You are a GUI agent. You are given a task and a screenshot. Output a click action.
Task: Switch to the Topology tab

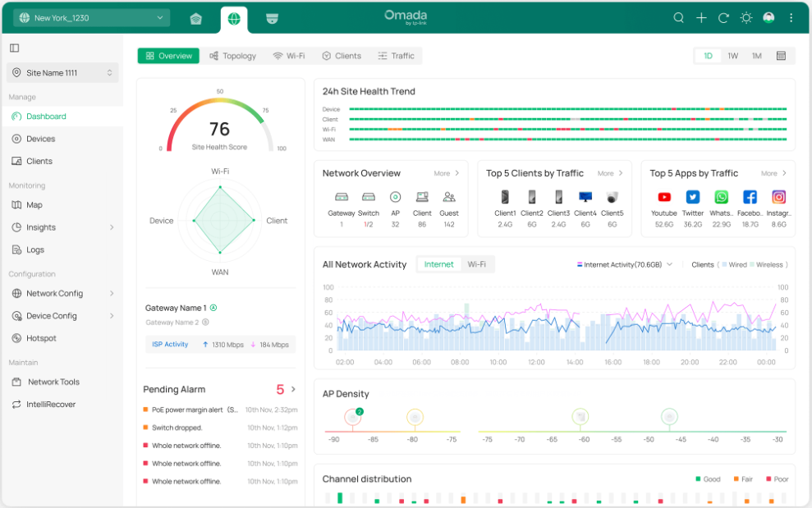pyautogui.click(x=233, y=56)
